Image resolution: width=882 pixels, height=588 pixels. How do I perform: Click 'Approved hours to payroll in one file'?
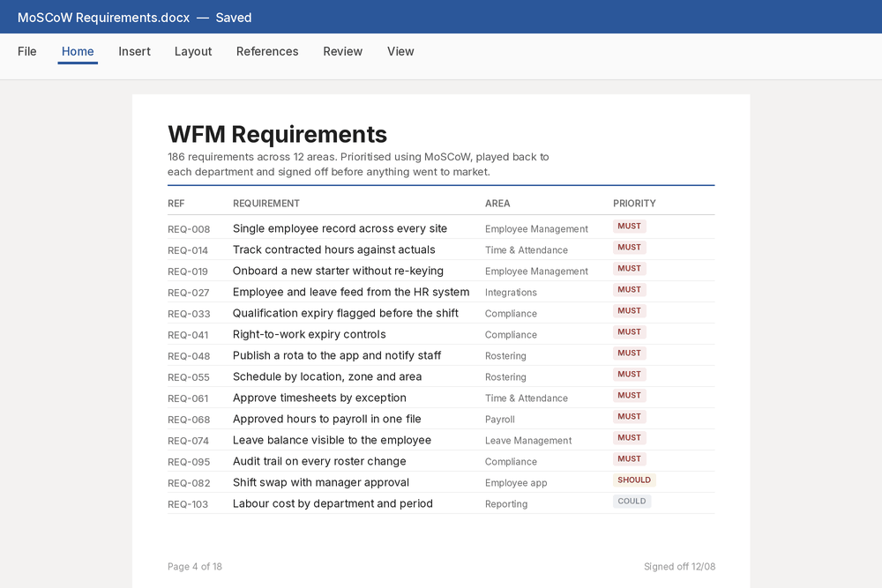[x=327, y=420]
